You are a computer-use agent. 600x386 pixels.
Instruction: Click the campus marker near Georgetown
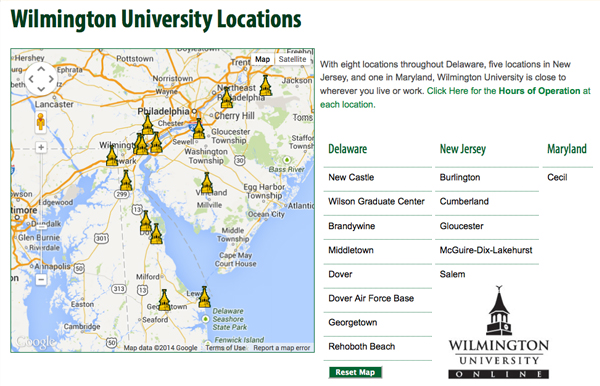pyautogui.click(x=164, y=300)
